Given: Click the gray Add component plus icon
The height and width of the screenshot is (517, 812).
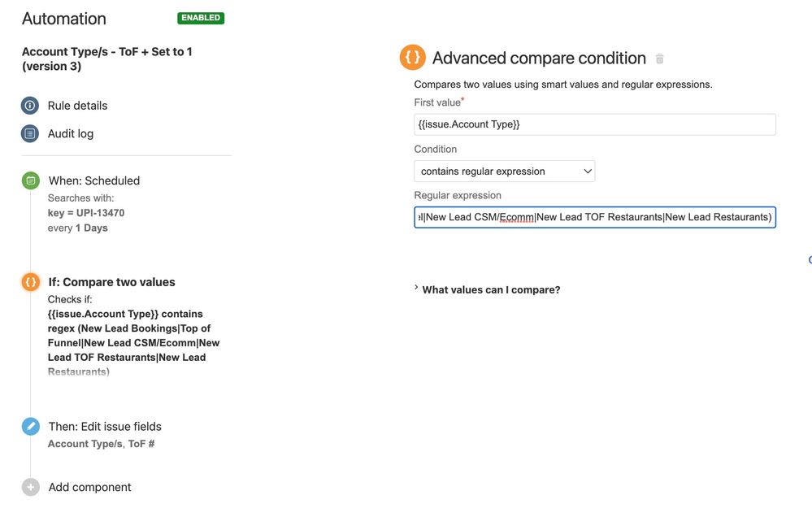Looking at the screenshot, I should [31, 487].
